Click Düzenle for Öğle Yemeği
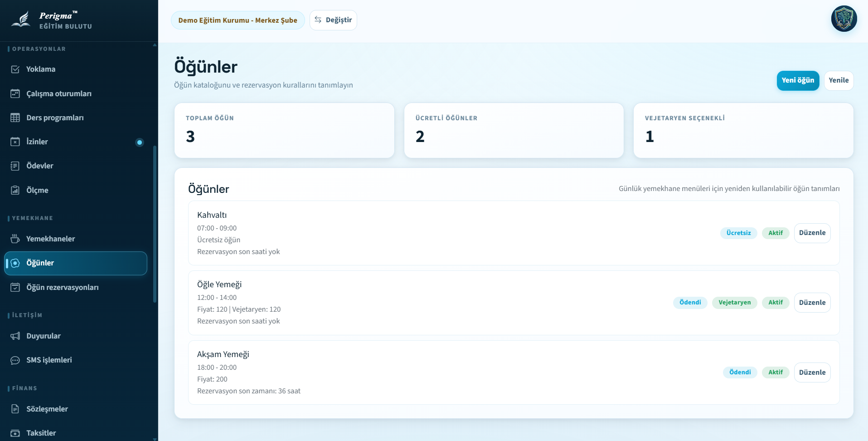 point(812,303)
